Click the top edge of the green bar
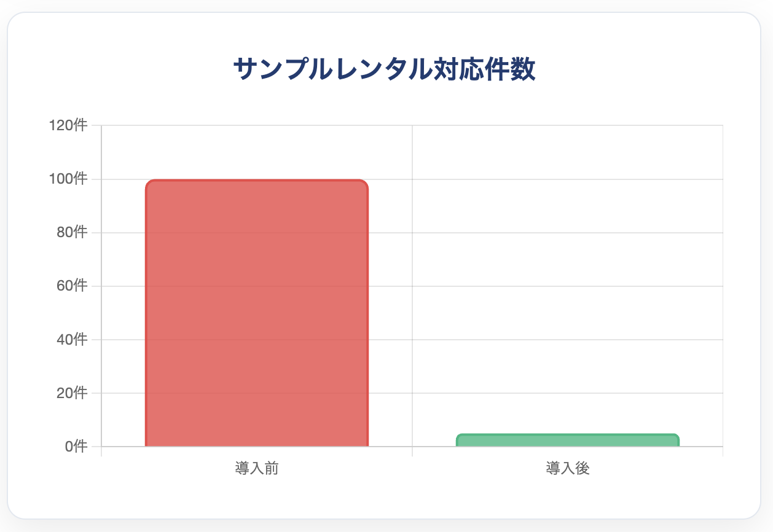The image size is (773, 532). point(568,435)
